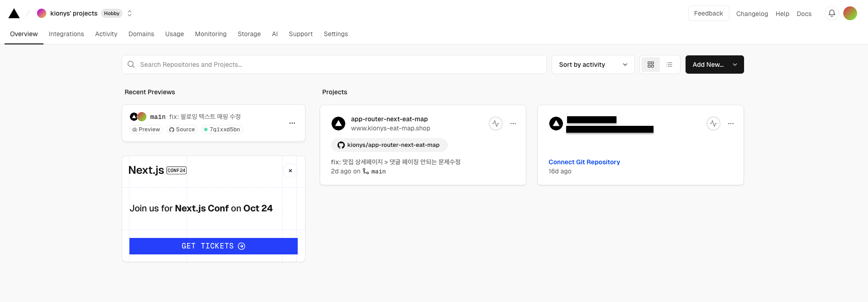Click activity icon on the redacted project card
868x302 pixels.
click(x=713, y=124)
